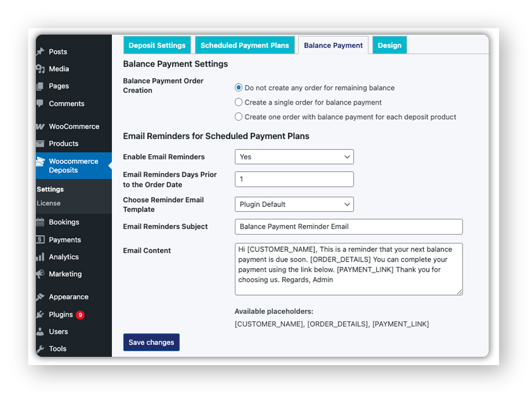Open the License submenu link
This screenshot has height=398, width=532.
48,203
